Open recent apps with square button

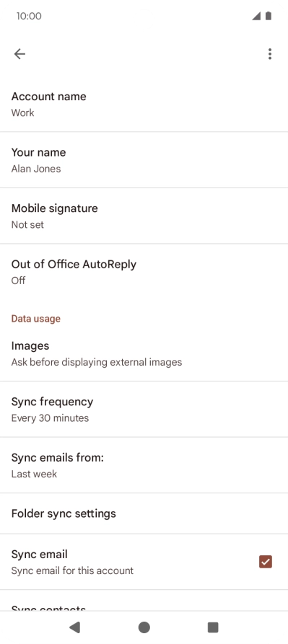213,627
